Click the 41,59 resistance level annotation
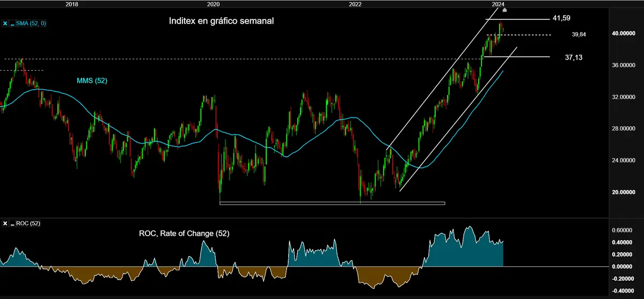The width and height of the screenshot is (644, 299). click(561, 18)
